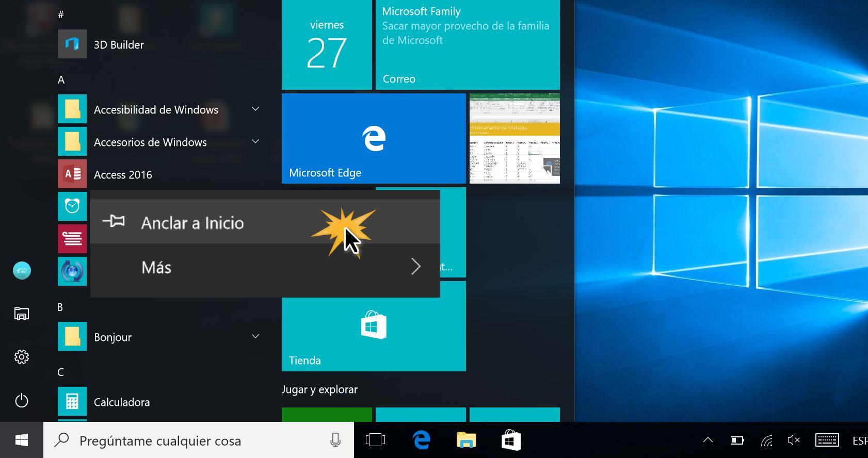Screen dimensions: 868x458
Task: Click the Accesorios de Windows folder icon
Action: [x=72, y=142]
